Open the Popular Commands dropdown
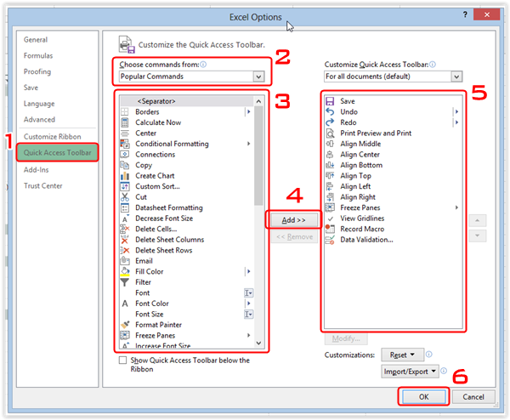510x420 pixels. (x=258, y=77)
